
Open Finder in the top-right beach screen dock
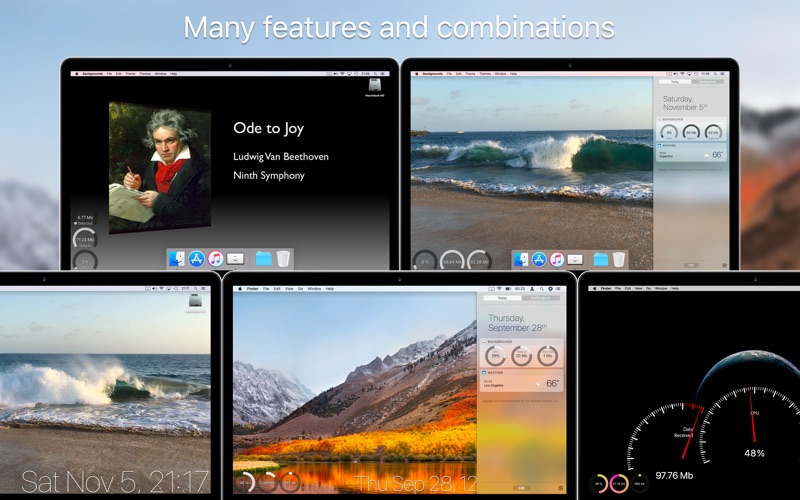click(x=521, y=259)
